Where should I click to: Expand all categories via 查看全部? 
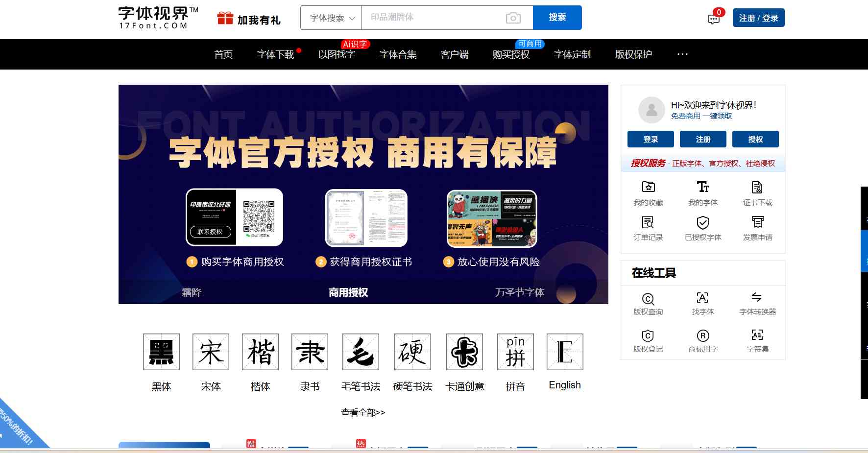coord(362,413)
